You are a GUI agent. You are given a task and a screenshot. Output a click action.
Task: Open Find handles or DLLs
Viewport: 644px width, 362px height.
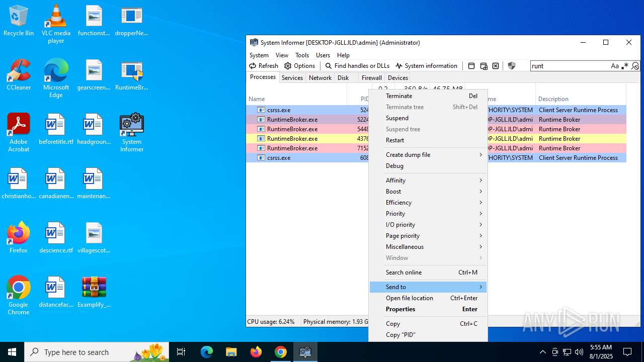[x=357, y=66]
